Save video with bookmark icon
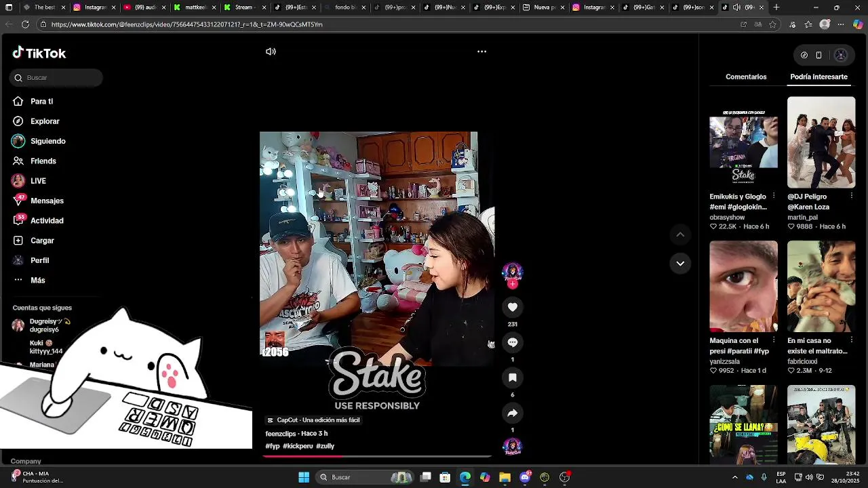Screen dimensions: 868x488 513,378
